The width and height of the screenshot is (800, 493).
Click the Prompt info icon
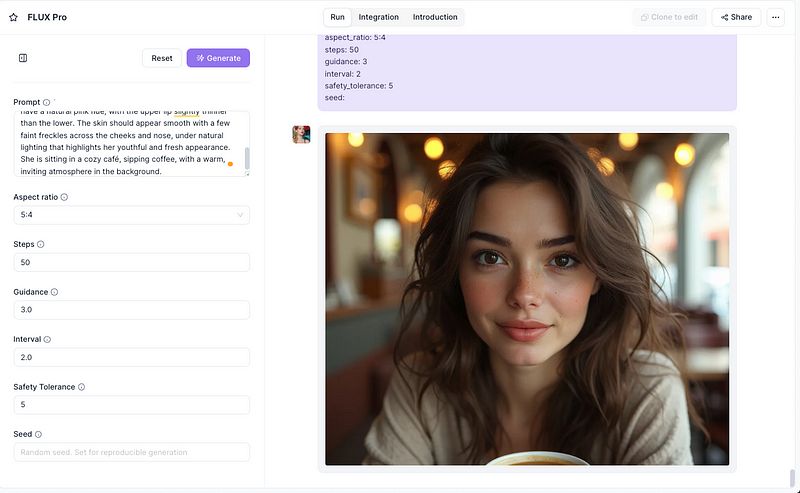click(x=46, y=102)
